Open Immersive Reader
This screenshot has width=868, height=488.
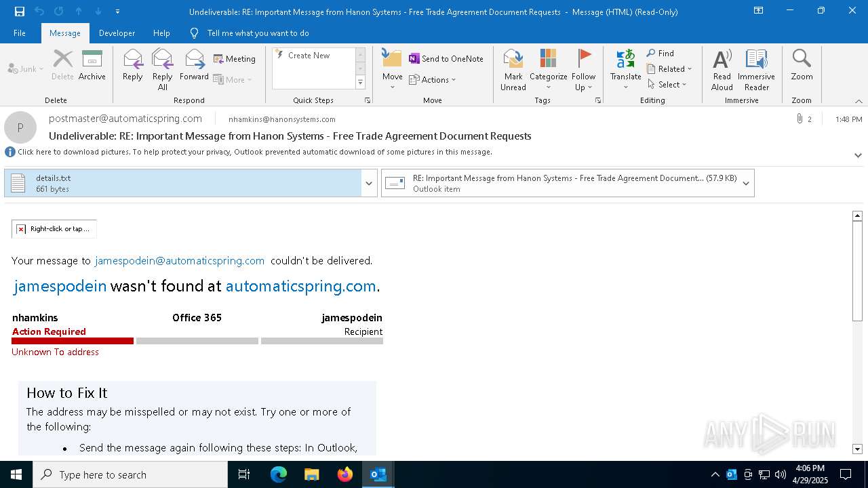[x=757, y=69]
